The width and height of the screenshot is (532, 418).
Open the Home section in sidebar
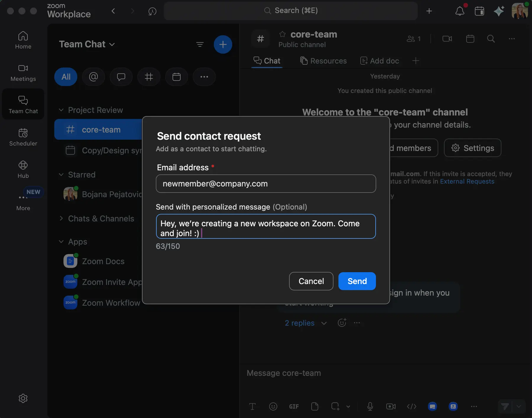tap(23, 40)
